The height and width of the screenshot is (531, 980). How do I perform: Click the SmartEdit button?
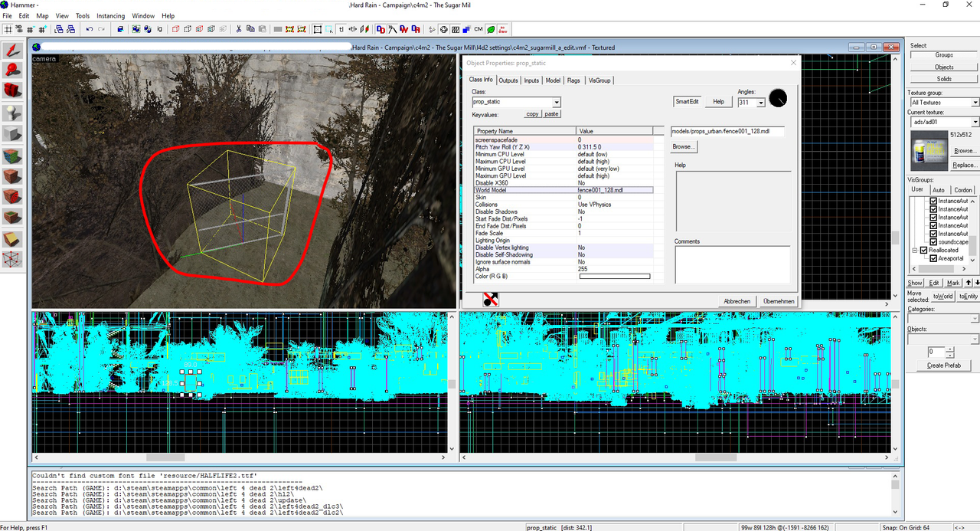687,101
